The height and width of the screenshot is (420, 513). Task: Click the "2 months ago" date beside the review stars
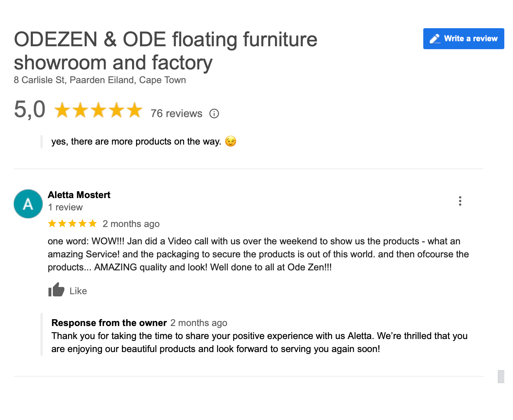[x=131, y=224]
